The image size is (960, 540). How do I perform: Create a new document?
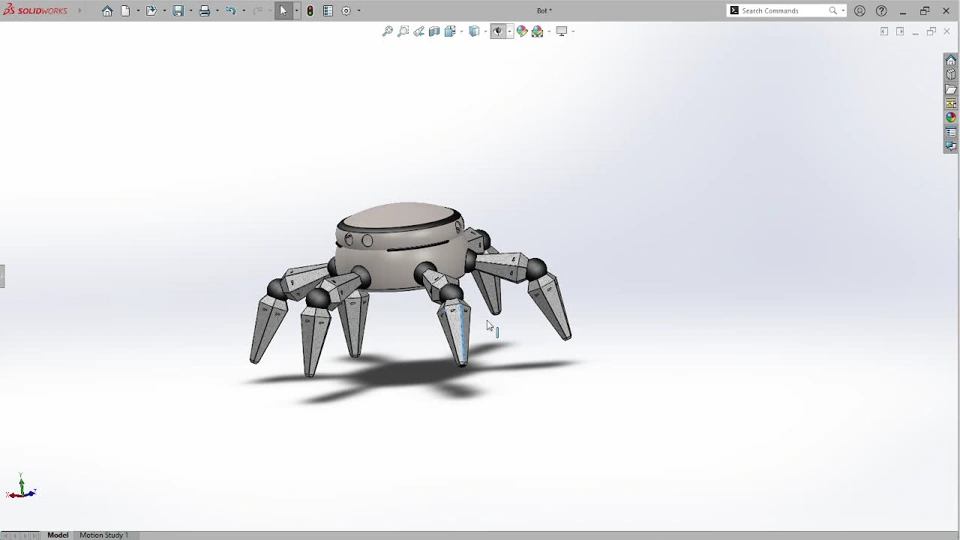126,11
